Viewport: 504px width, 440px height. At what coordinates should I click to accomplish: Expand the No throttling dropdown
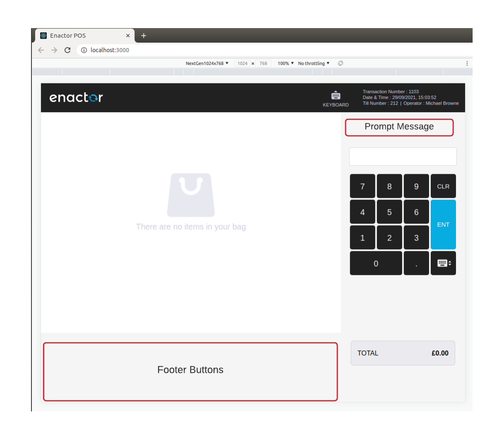(314, 63)
